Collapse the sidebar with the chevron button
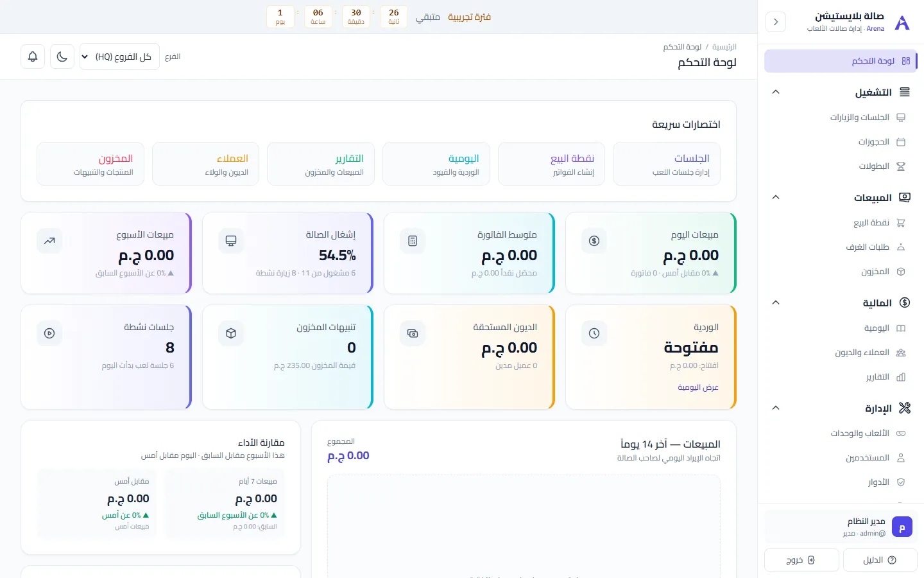 (776, 22)
